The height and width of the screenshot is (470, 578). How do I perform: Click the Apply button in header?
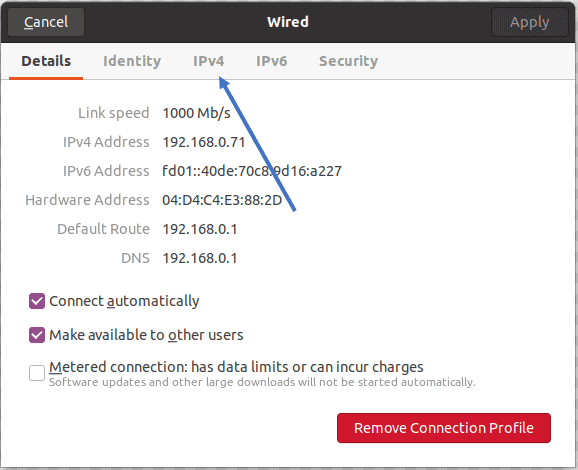coord(530,22)
